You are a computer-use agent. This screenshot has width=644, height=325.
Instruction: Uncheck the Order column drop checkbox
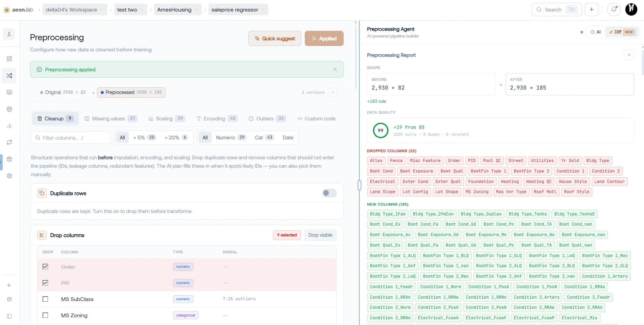click(x=45, y=266)
